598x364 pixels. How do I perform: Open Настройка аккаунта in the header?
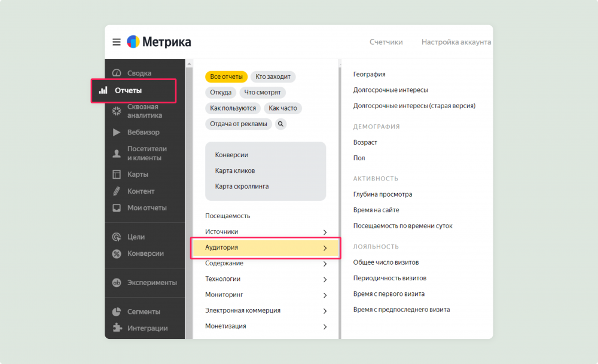click(456, 42)
